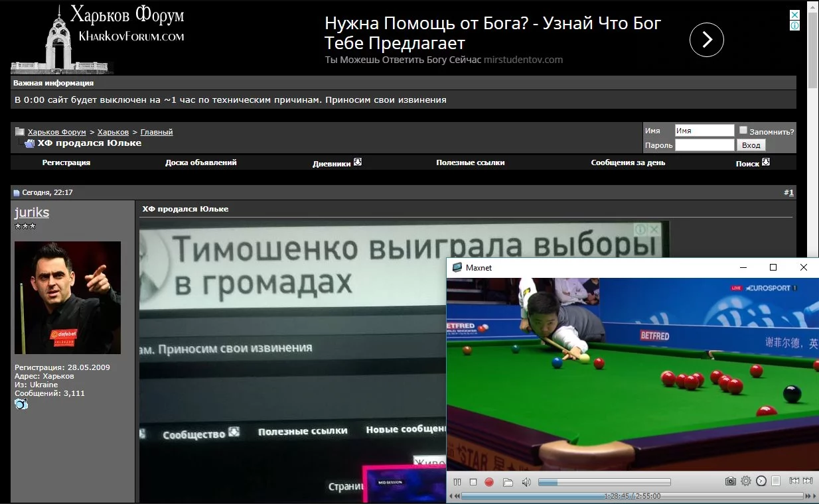
Task: Open the Регистрация menu item
Action: point(66,162)
